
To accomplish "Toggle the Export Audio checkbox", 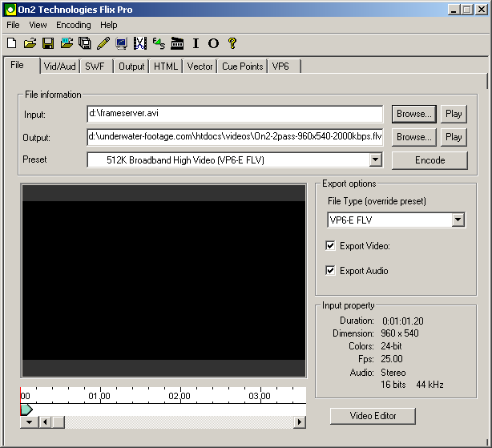I will pos(331,271).
